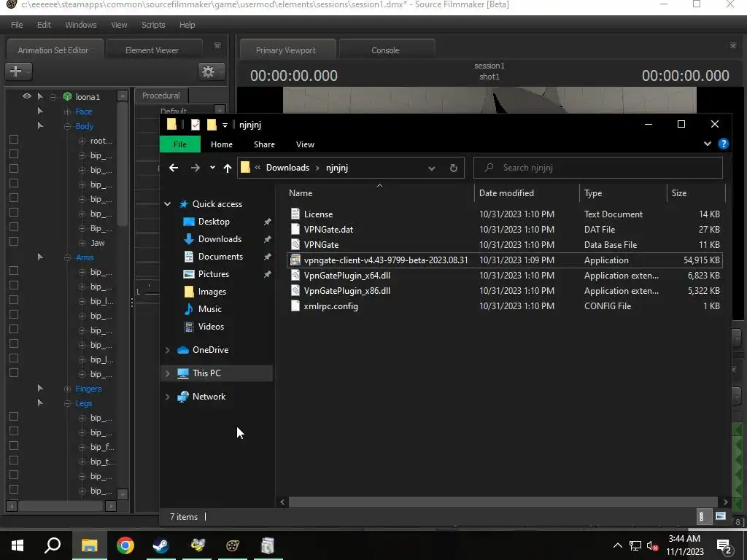Screen dimensions: 747x560
Task: Open the Videos folder in sidebar
Action: click(211, 327)
